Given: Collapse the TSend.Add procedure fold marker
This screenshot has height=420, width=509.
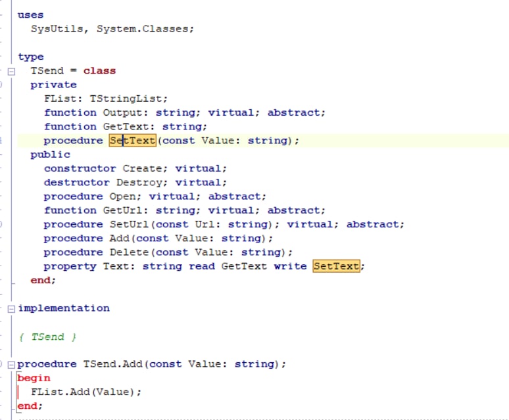Looking at the screenshot, I should 11,365.
